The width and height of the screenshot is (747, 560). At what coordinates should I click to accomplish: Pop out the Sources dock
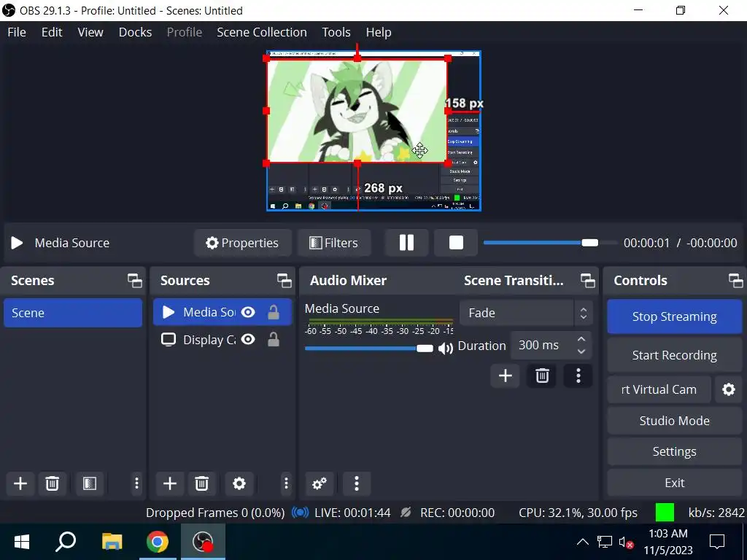tap(285, 281)
